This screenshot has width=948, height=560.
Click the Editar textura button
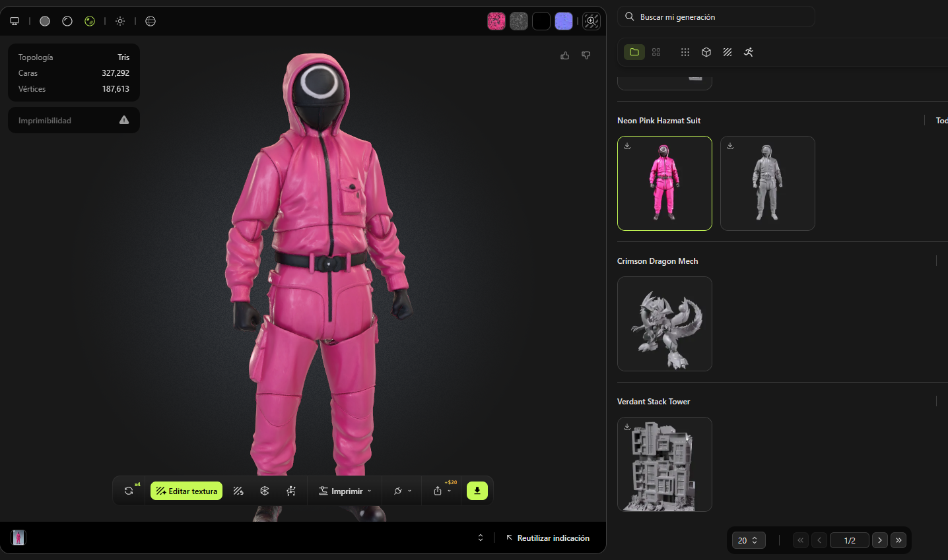[187, 491]
